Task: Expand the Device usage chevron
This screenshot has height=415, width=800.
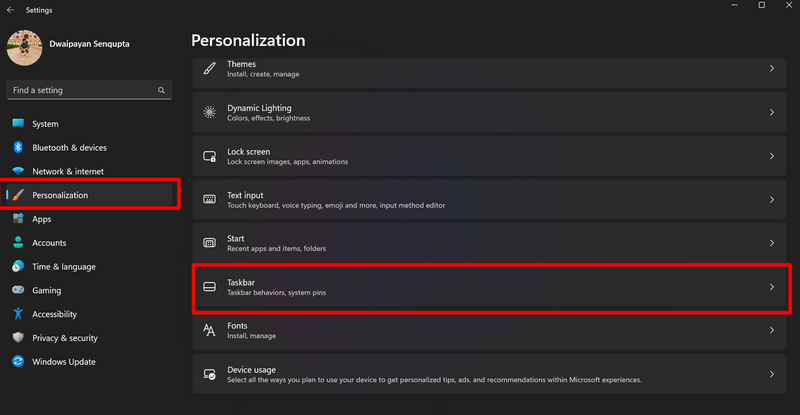Action: click(x=771, y=374)
